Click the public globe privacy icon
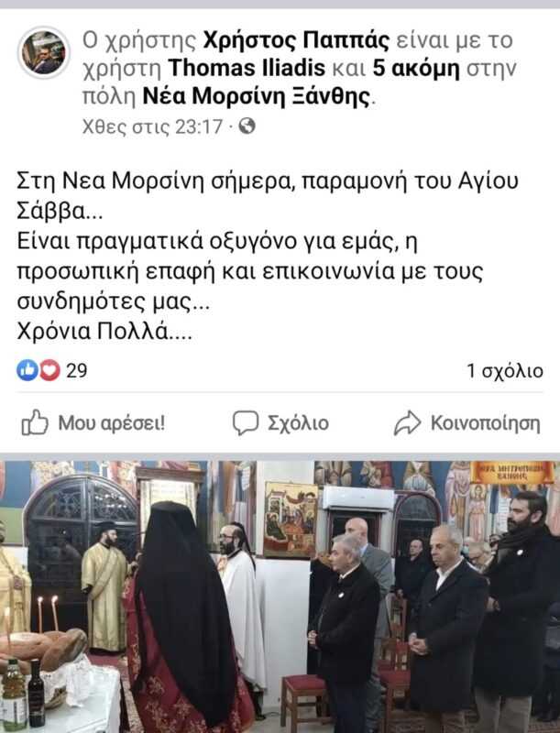This screenshot has width=560, height=733. (247, 126)
